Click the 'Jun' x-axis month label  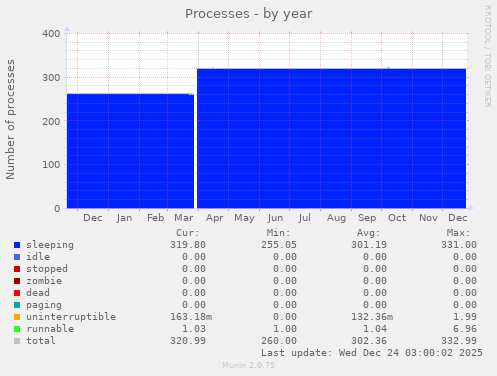[x=275, y=218]
